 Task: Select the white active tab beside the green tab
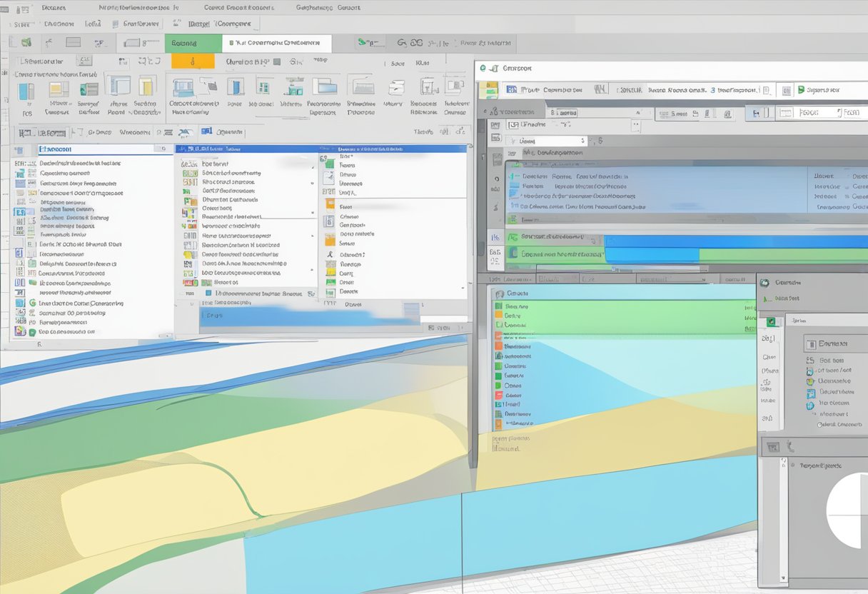coord(276,43)
